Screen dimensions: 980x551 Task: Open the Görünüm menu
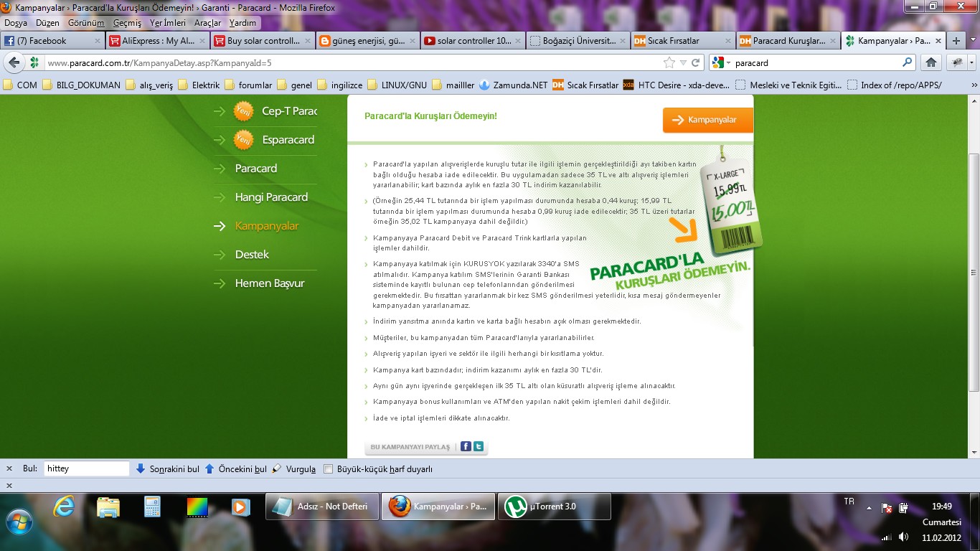86,23
